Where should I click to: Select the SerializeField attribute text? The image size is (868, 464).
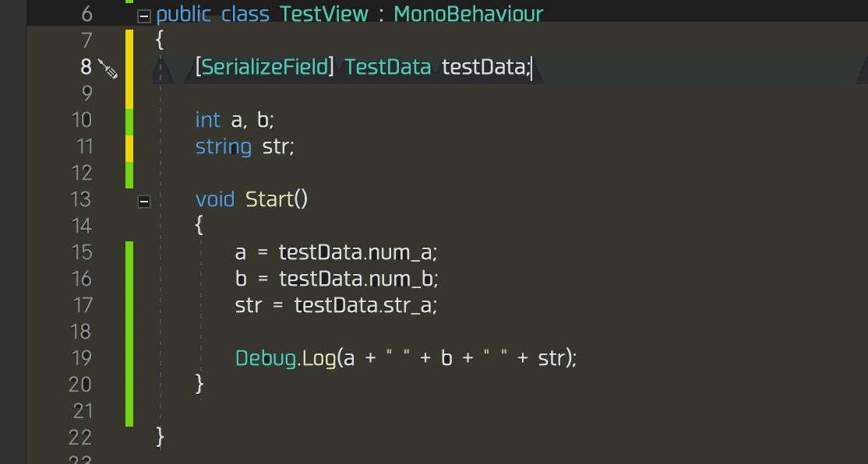pos(263,67)
